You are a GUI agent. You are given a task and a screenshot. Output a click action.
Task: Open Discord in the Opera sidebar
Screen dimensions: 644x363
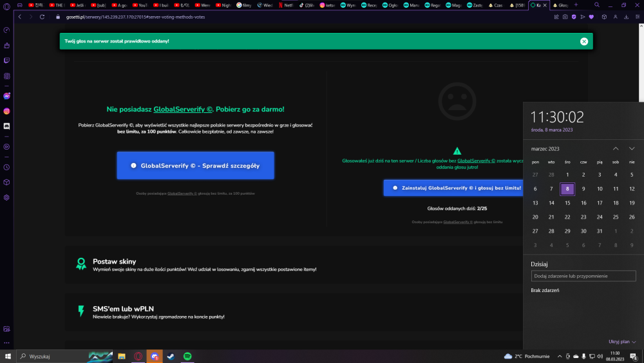pos(6,126)
